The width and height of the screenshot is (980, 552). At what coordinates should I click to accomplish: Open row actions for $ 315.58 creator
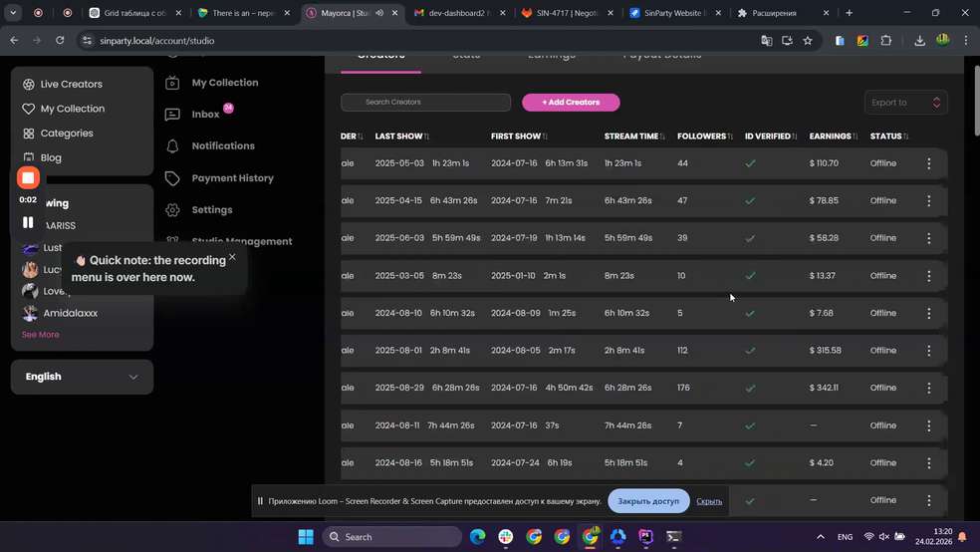929,351
